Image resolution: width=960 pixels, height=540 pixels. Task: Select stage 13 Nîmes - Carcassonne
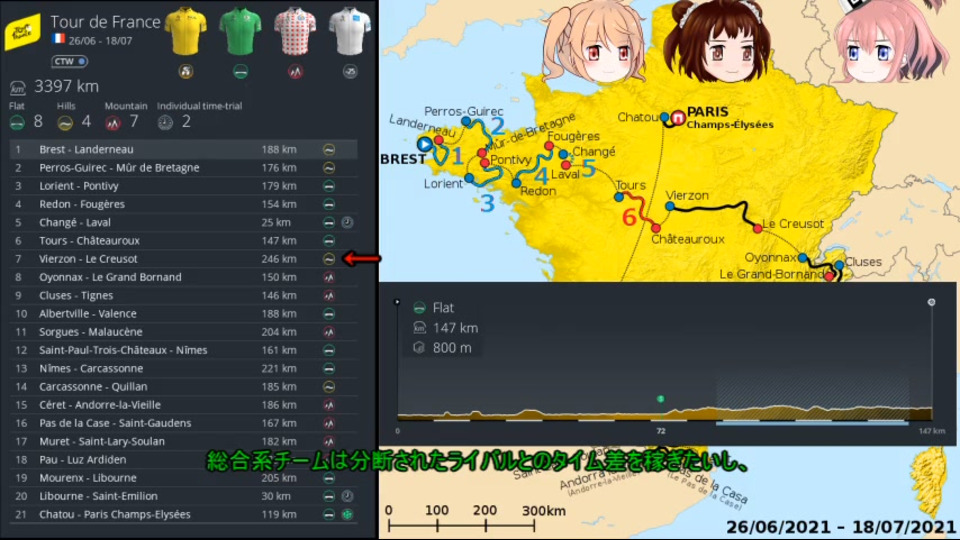[184, 369]
